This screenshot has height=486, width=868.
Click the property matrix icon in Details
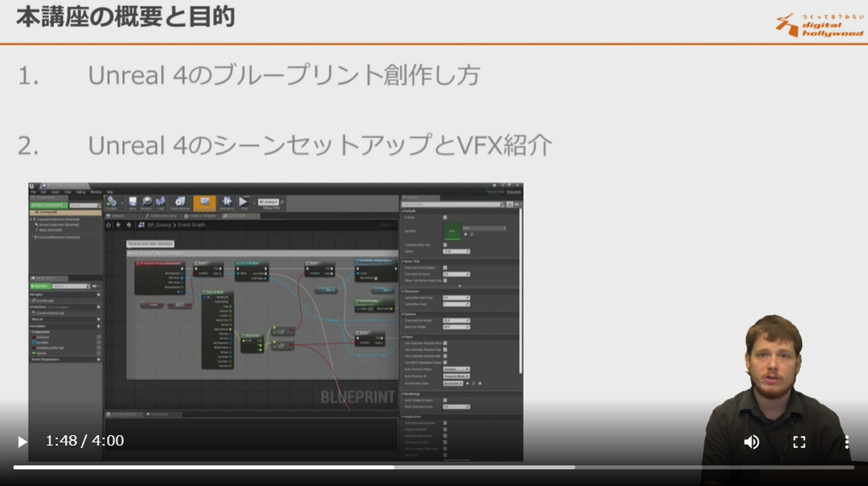click(x=509, y=205)
